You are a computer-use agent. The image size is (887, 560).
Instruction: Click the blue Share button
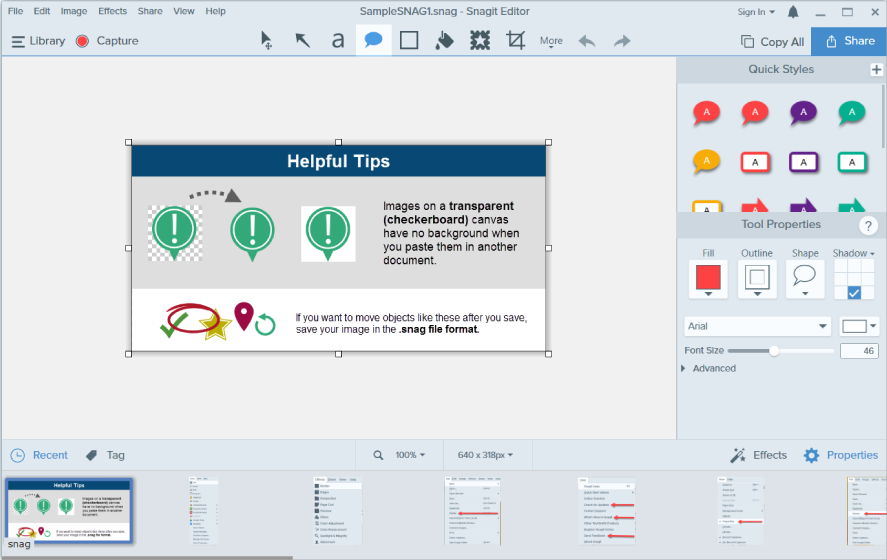pyautogui.click(x=849, y=41)
